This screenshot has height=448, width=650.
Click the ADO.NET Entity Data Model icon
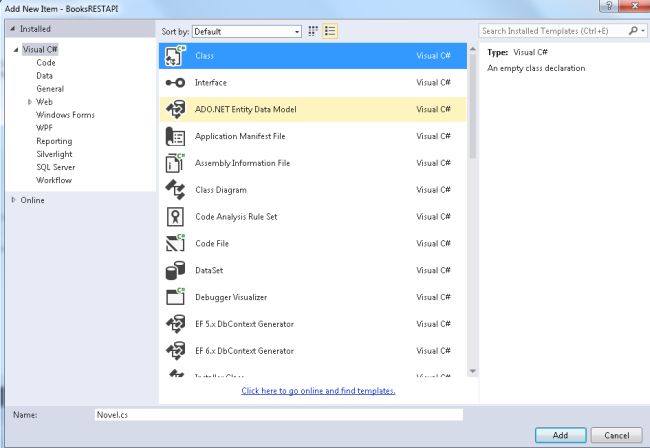click(175, 109)
